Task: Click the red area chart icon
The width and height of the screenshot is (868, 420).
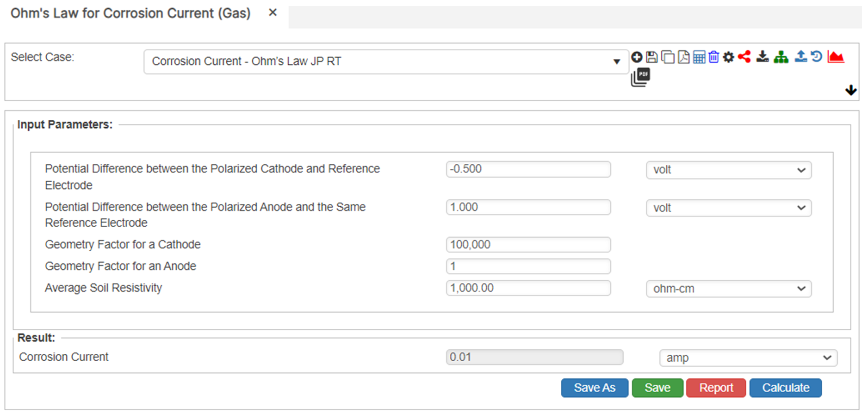Action: pyautogui.click(x=836, y=57)
